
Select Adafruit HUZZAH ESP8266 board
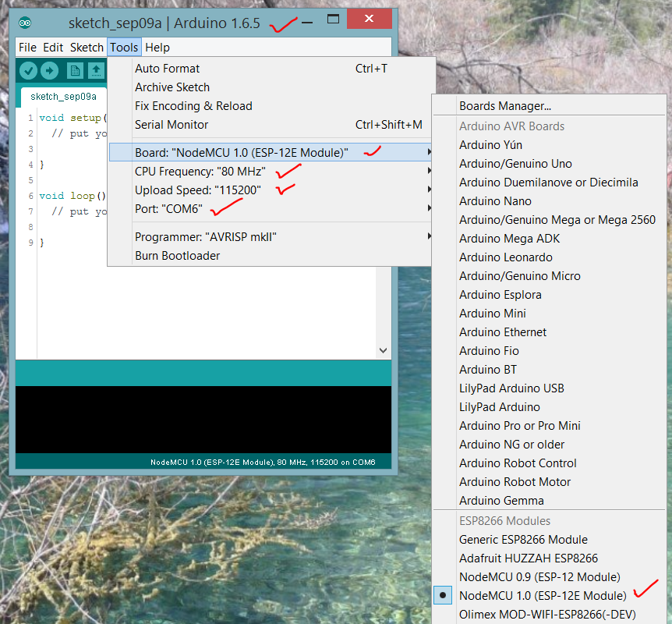click(x=549, y=558)
